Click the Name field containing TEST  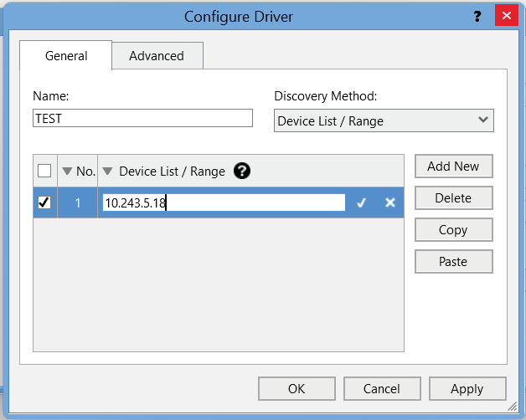(x=142, y=118)
